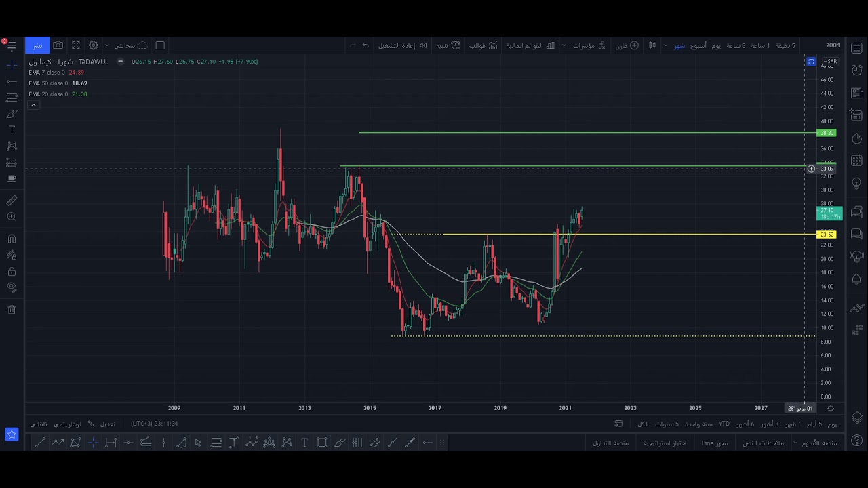Image resolution: width=868 pixels, height=488 pixels.
Task: Open help center question mark
Action: [x=857, y=441]
